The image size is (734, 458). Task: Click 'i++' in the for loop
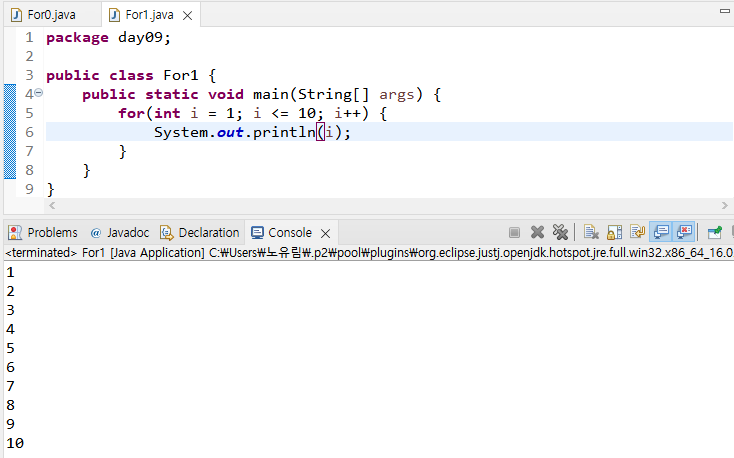coord(347,113)
